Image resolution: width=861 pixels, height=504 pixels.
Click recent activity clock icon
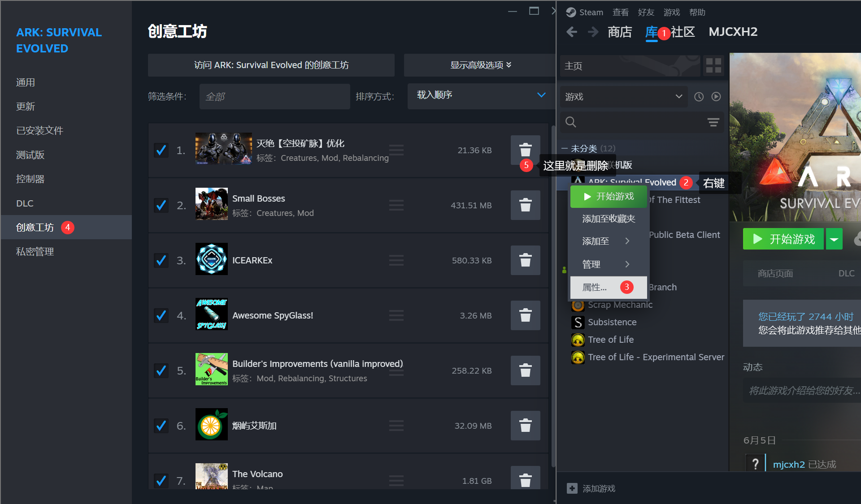pyautogui.click(x=699, y=97)
